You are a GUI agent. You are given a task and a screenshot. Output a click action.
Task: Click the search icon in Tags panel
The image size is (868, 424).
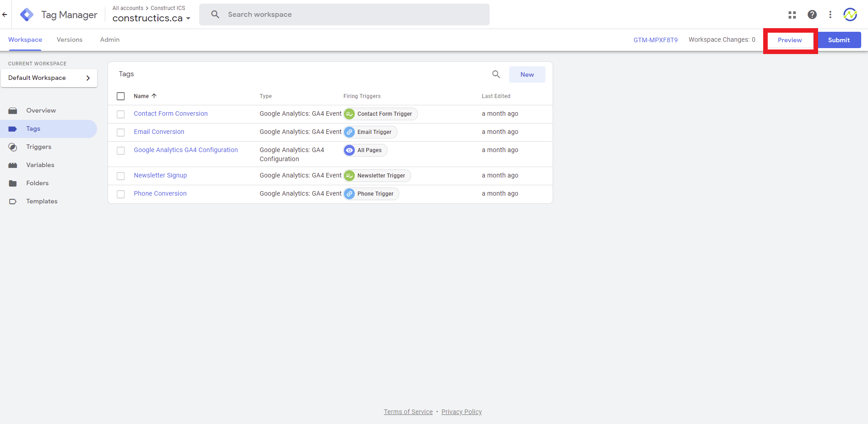496,74
